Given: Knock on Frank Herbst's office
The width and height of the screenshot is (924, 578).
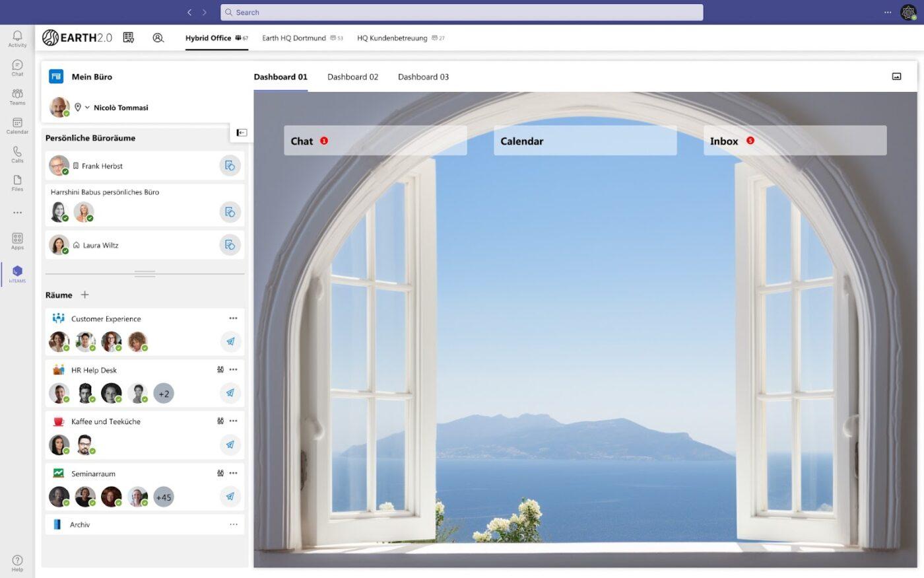Looking at the screenshot, I should [x=230, y=166].
